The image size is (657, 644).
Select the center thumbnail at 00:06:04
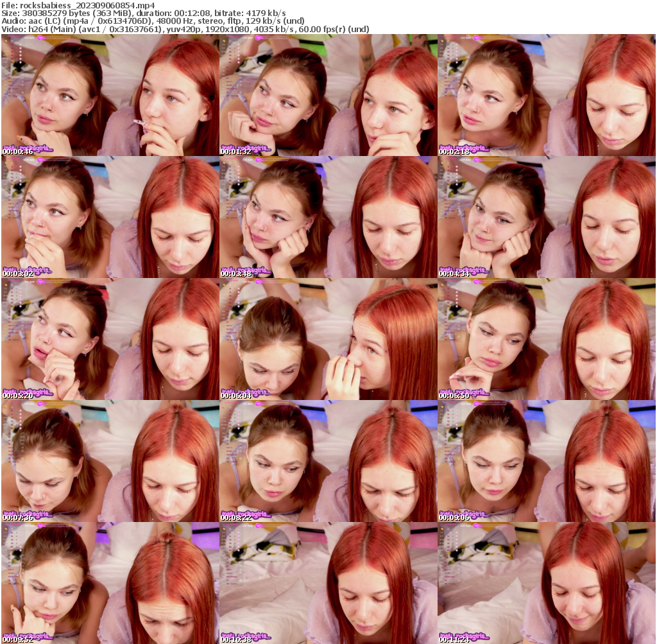tap(328, 339)
